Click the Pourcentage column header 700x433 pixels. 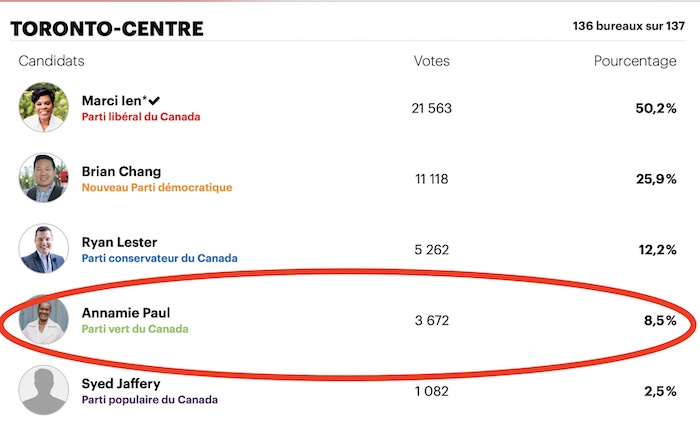[x=635, y=62]
